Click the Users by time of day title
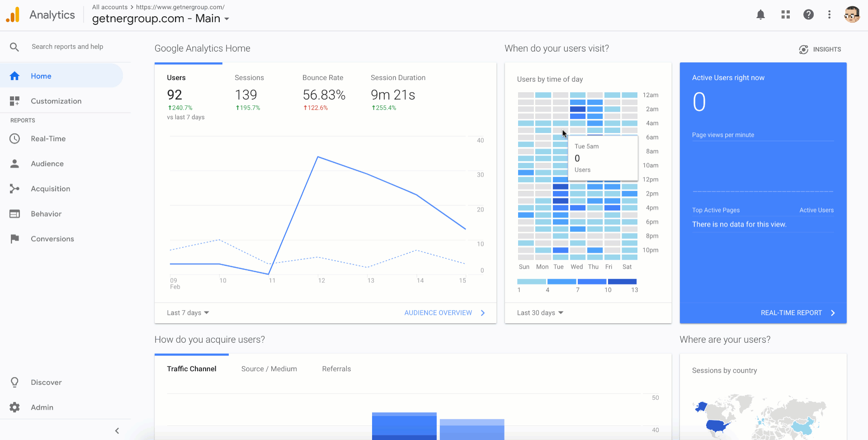868x440 pixels. (x=550, y=79)
